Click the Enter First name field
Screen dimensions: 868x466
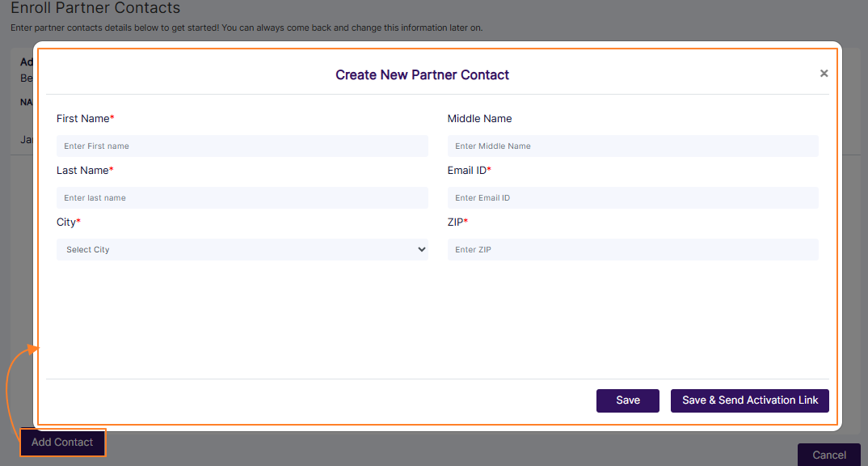(x=242, y=146)
